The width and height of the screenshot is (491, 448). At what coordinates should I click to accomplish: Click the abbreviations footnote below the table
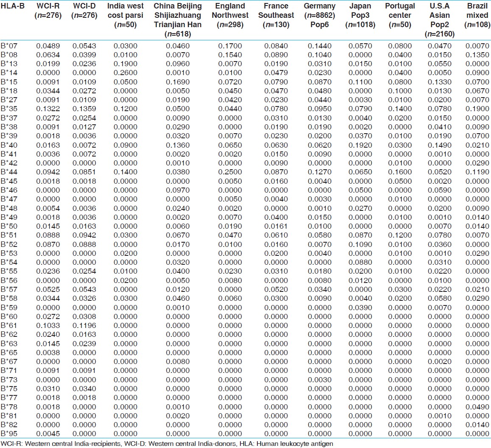(168, 443)
